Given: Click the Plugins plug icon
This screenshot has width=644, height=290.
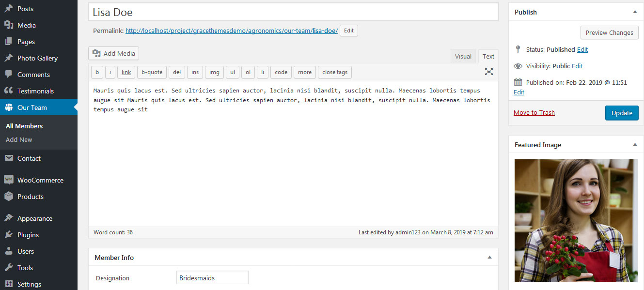Looking at the screenshot, I should click(x=9, y=235).
